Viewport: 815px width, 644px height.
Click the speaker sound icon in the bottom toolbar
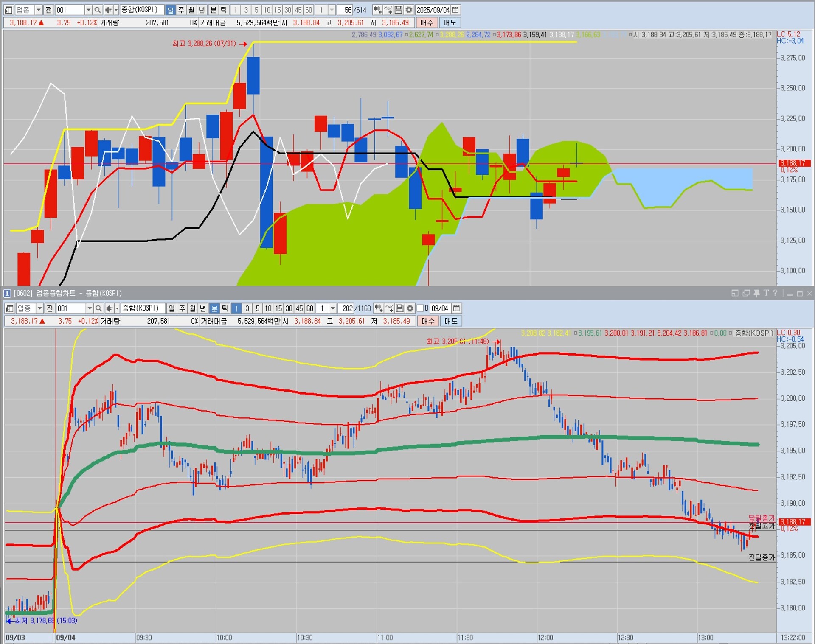pos(109,308)
